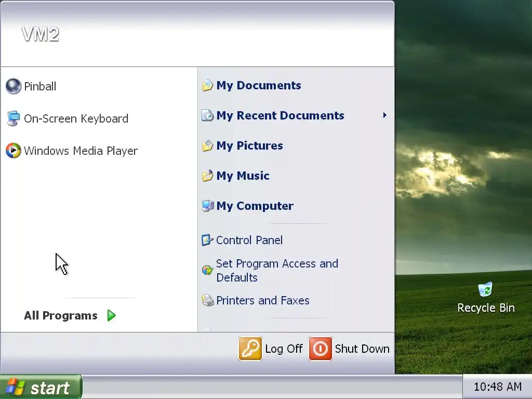Click the 10:48 AM taskbar clock
The height and width of the screenshot is (399, 532).
click(497, 387)
